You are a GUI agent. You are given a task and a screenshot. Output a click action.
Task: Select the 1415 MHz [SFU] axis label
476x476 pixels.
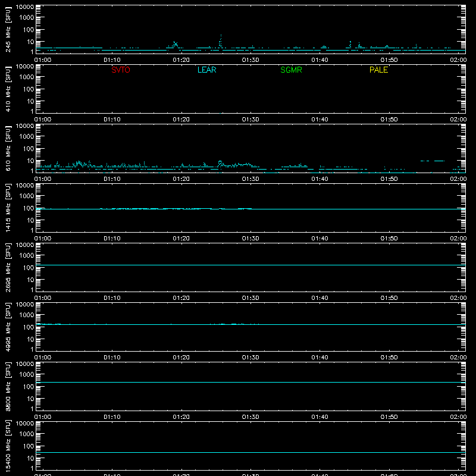8,208
